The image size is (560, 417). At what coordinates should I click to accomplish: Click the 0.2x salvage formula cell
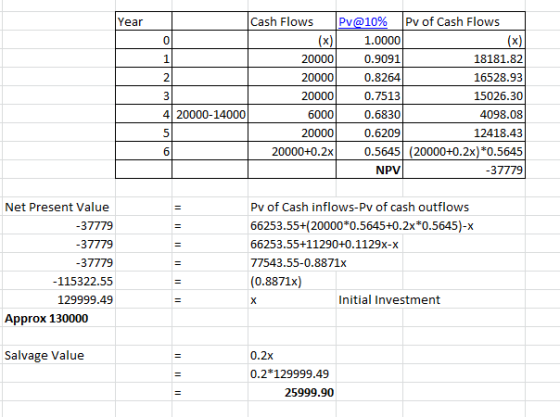pyautogui.click(x=261, y=356)
